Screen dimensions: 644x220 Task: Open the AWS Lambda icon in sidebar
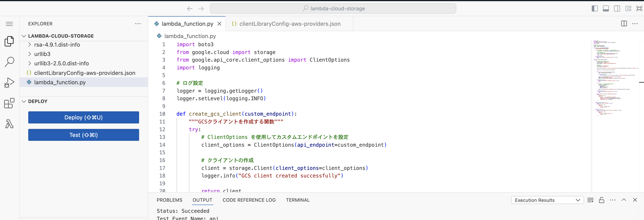[x=9, y=124]
